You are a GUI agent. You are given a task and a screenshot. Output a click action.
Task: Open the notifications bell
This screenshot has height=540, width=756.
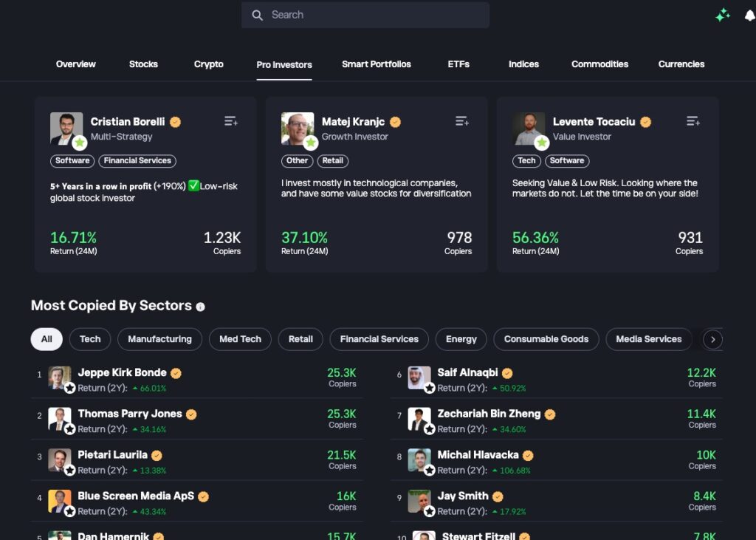[750, 16]
